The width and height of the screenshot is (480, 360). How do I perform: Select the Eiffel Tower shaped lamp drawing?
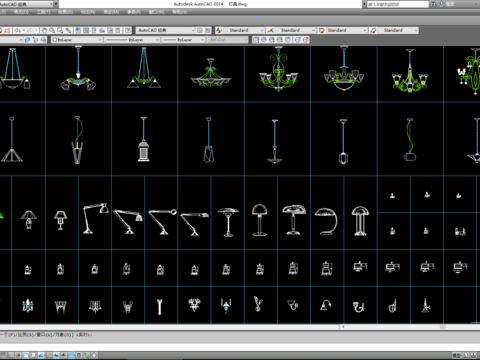point(426,305)
